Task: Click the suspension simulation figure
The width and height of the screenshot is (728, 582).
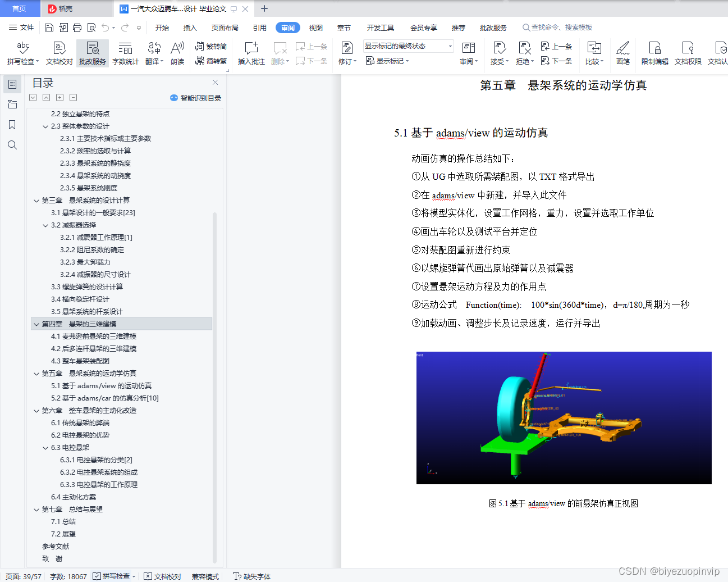Action: tap(564, 418)
